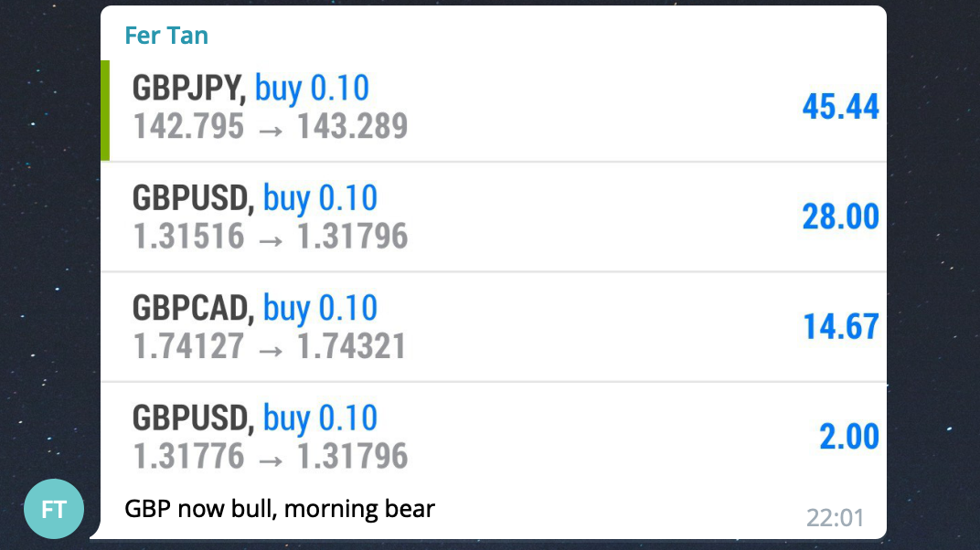
Task: Select the last GBPUSD buy trade row
Action: (494, 437)
